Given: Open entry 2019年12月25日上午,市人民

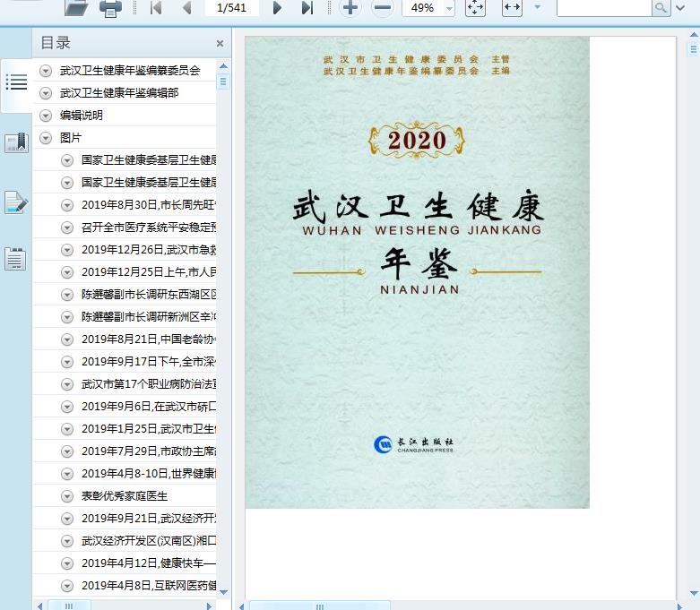Looking at the screenshot, I should pyautogui.click(x=149, y=271).
